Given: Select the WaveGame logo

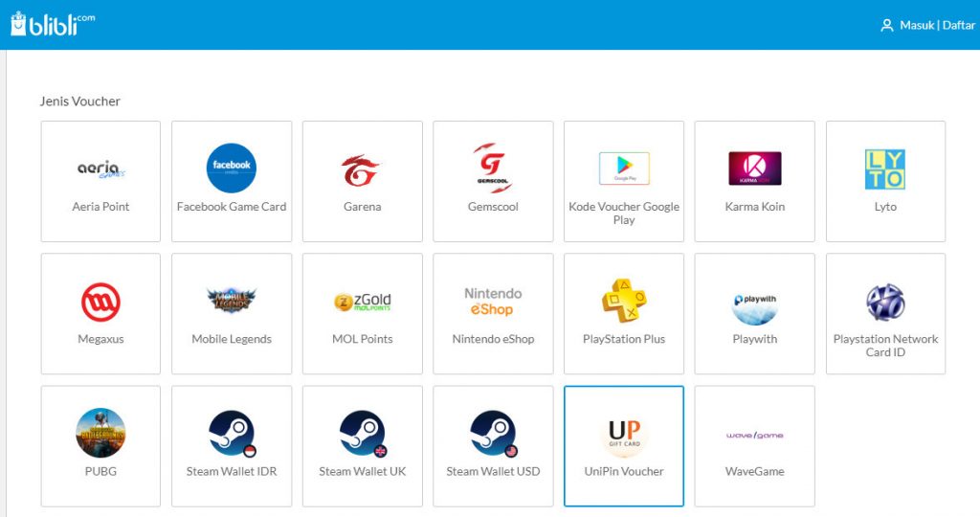Looking at the screenshot, I should pyautogui.click(x=754, y=435).
